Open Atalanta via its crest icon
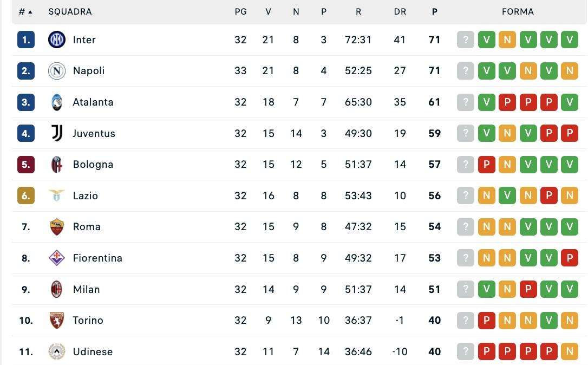This screenshot has width=588, height=365. pyautogui.click(x=57, y=102)
